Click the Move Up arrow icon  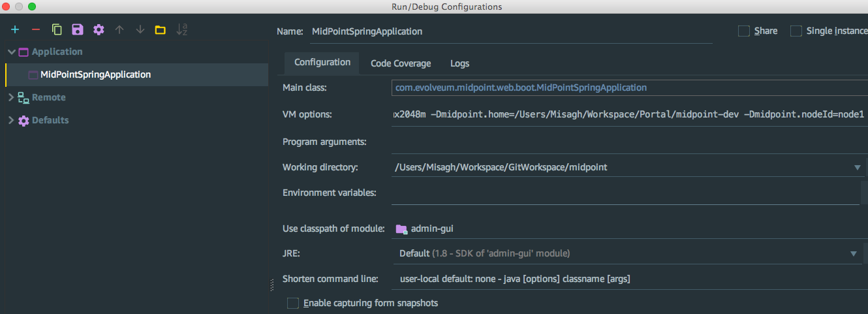pyautogui.click(x=119, y=29)
